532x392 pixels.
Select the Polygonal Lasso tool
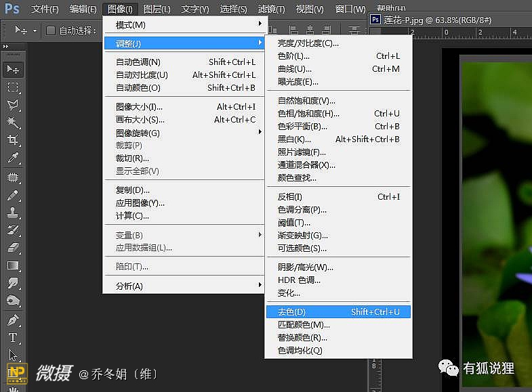pos(13,104)
